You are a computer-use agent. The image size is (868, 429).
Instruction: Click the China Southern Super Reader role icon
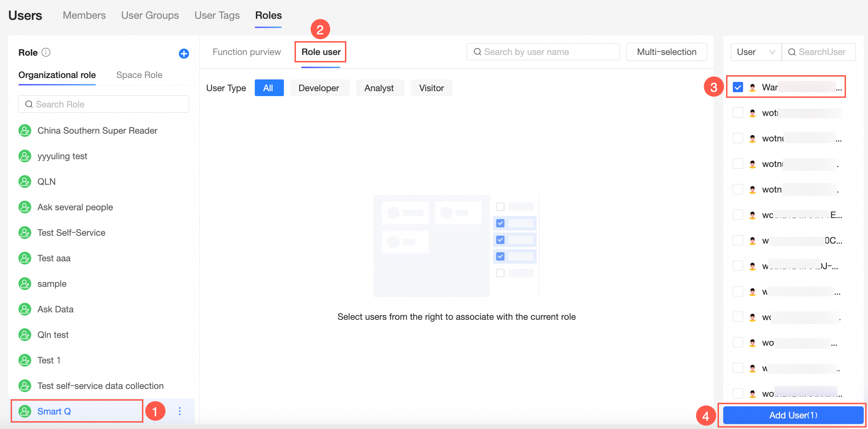coord(25,130)
